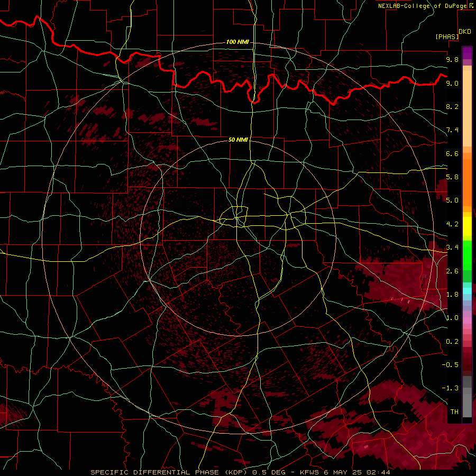Click the DKD label at top right
Screen dimensions: 476x476
coord(465,32)
